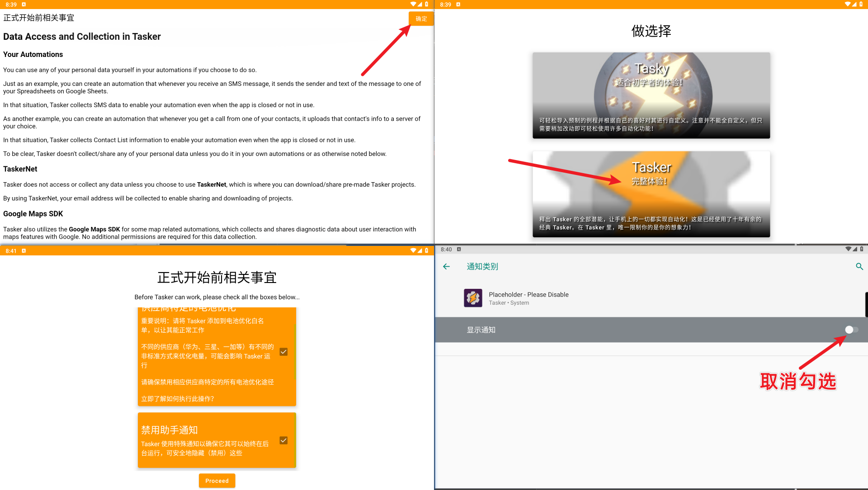Click the 'Google Maps SDK' section heading
This screenshot has width=868, height=490.
(x=33, y=214)
